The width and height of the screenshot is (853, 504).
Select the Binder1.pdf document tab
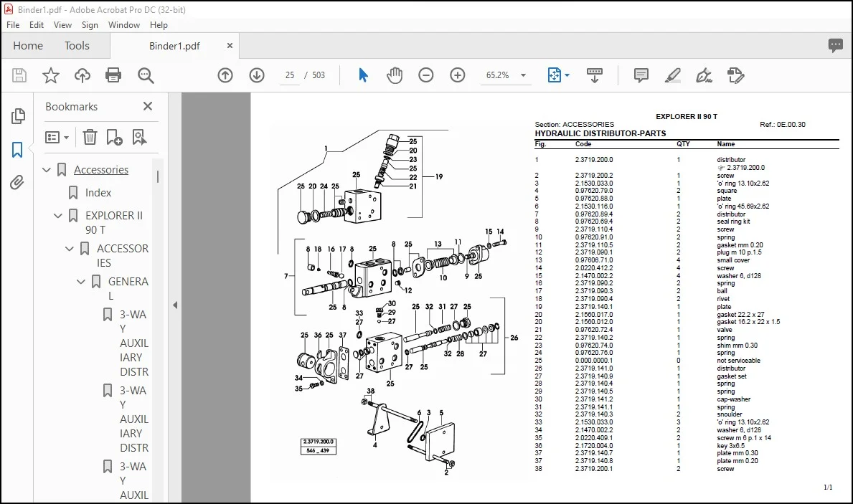(x=174, y=46)
